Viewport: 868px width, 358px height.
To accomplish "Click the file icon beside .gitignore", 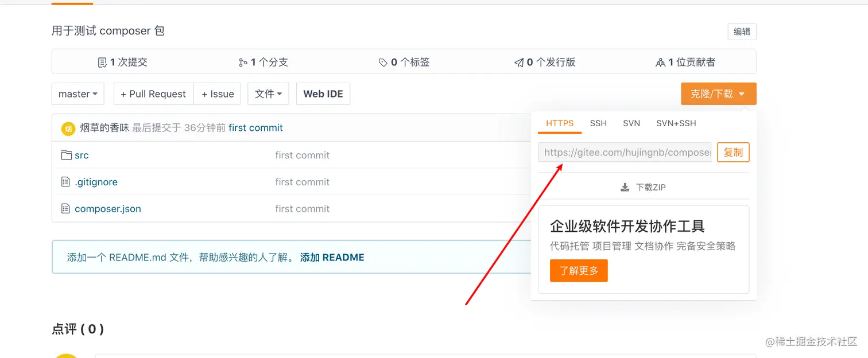I will [65, 182].
